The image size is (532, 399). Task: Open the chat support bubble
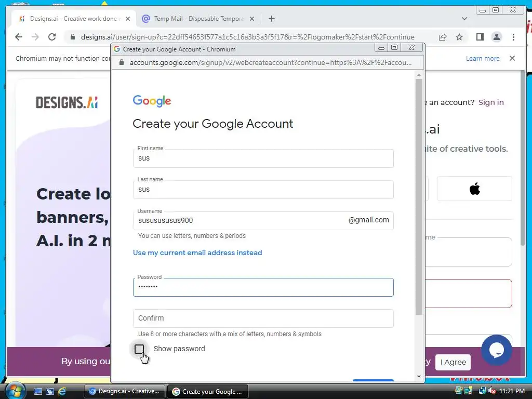(x=496, y=350)
